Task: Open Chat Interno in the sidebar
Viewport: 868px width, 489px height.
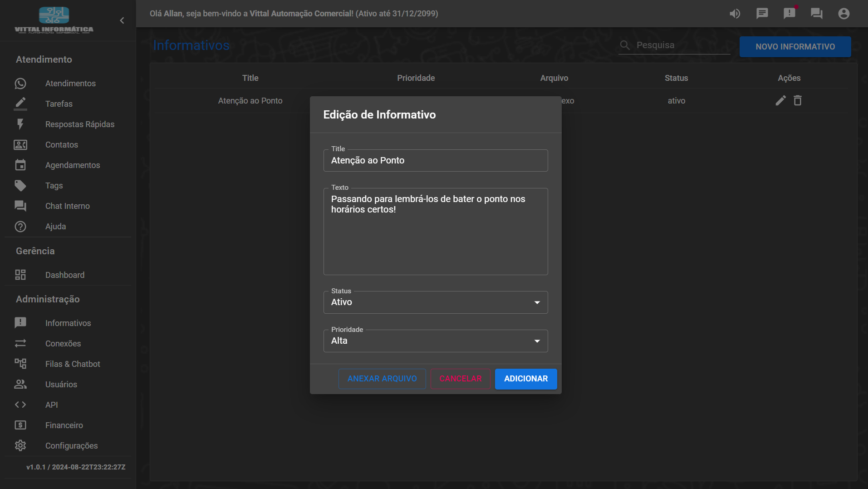Action: point(68,206)
